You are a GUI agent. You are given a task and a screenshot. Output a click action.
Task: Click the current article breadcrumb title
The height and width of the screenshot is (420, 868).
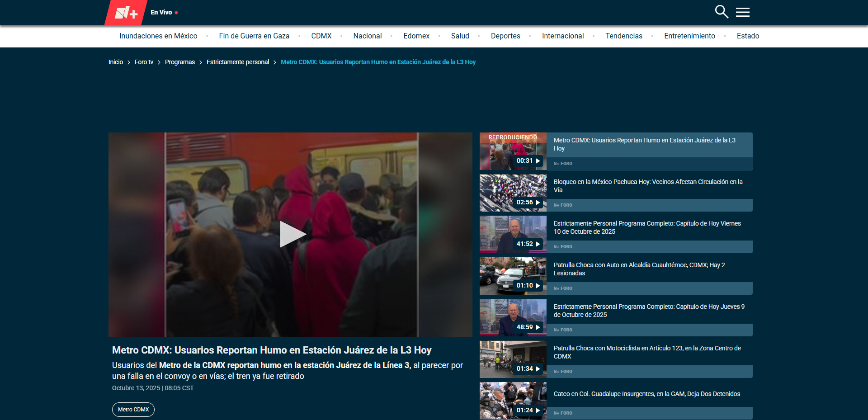point(378,62)
